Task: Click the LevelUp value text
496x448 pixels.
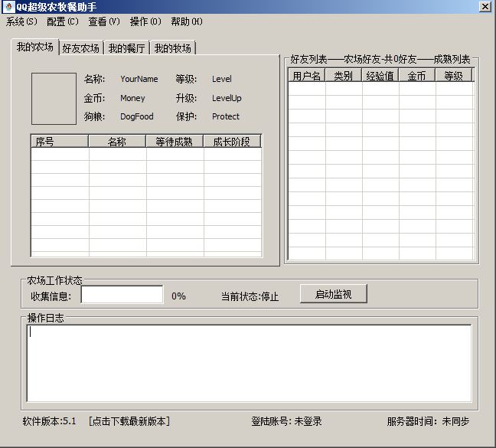Action: coord(227,98)
